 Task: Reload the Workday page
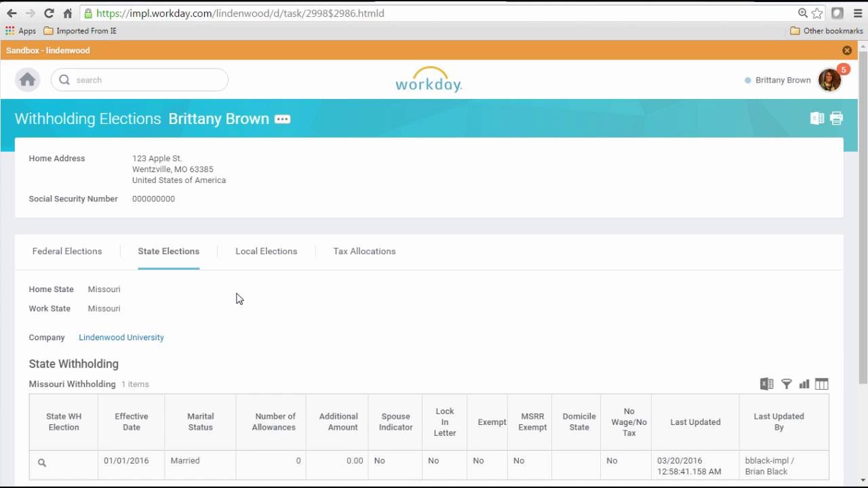tap(49, 13)
